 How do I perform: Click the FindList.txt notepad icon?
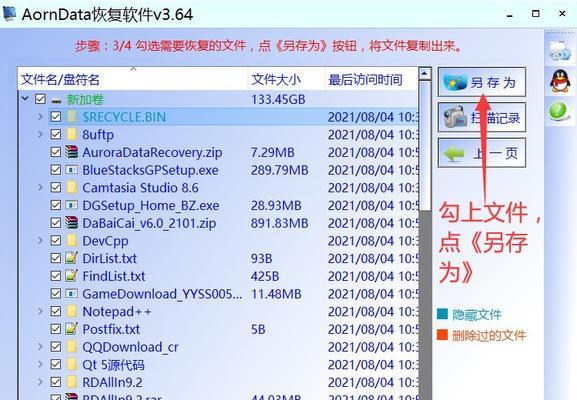[x=71, y=275]
